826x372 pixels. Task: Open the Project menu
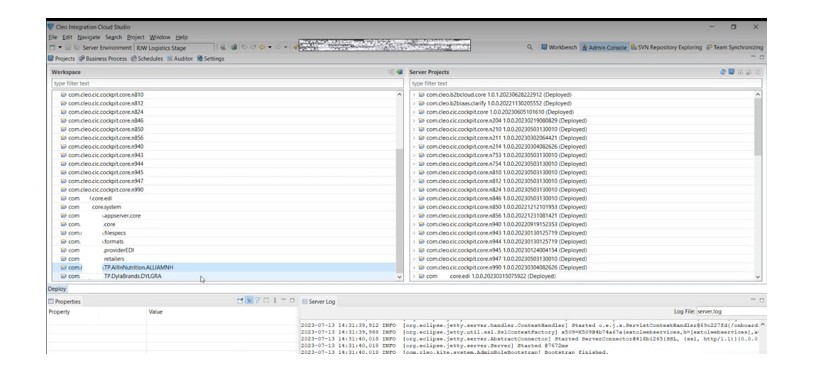[135, 37]
